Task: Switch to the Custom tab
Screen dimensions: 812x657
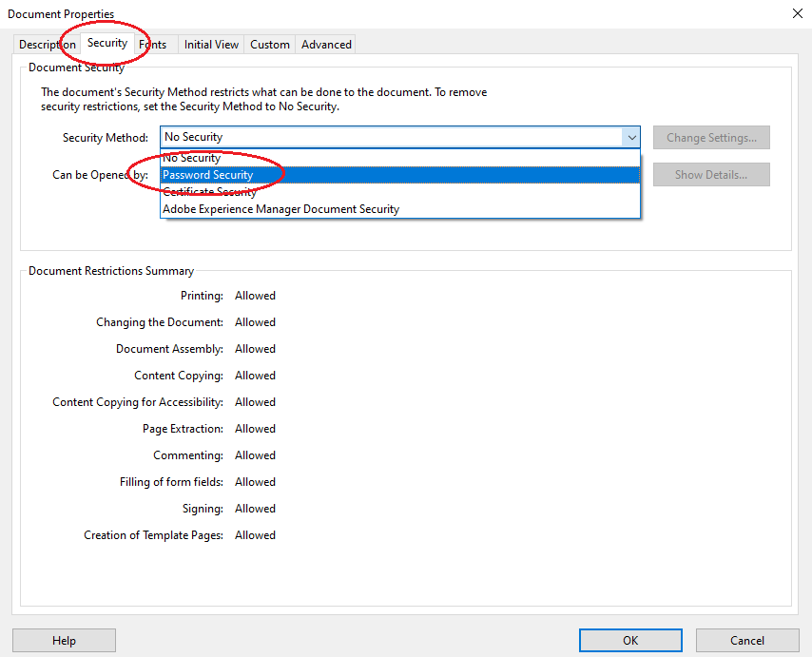Action: pos(270,45)
